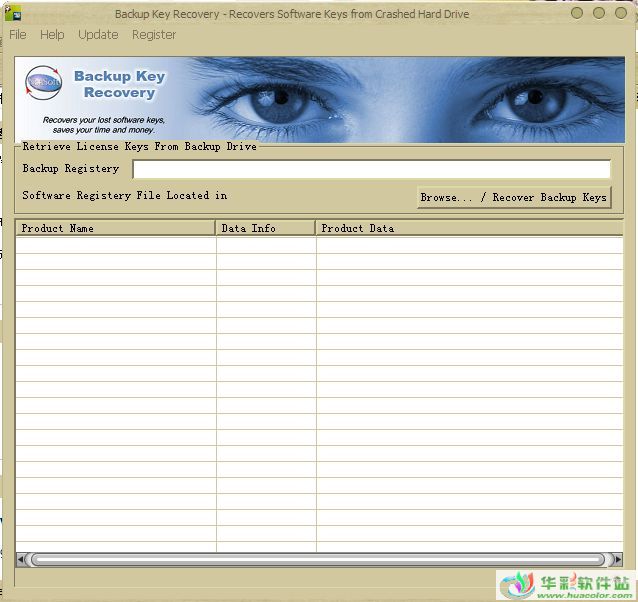This screenshot has height=602, width=638.
Task: Open the File menu
Action: point(18,35)
